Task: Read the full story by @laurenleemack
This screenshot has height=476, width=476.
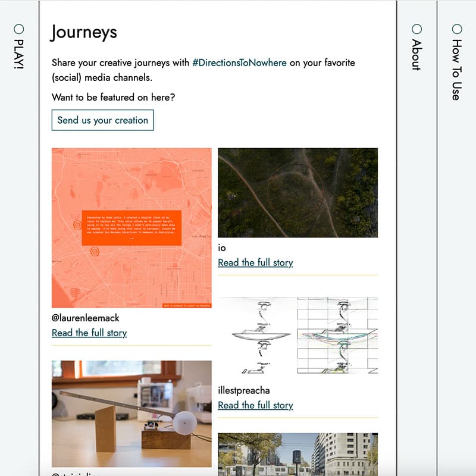Action: coord(89,333)
